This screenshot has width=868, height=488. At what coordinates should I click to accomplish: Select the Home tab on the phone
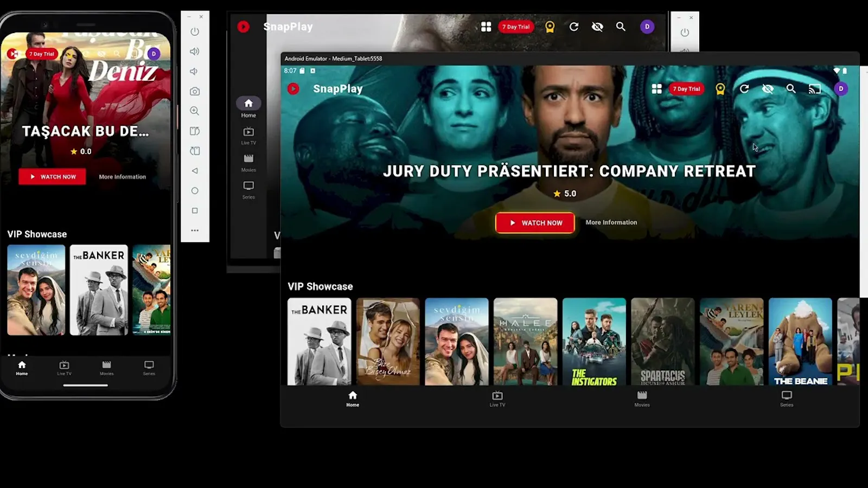click(x=22, y=368)
